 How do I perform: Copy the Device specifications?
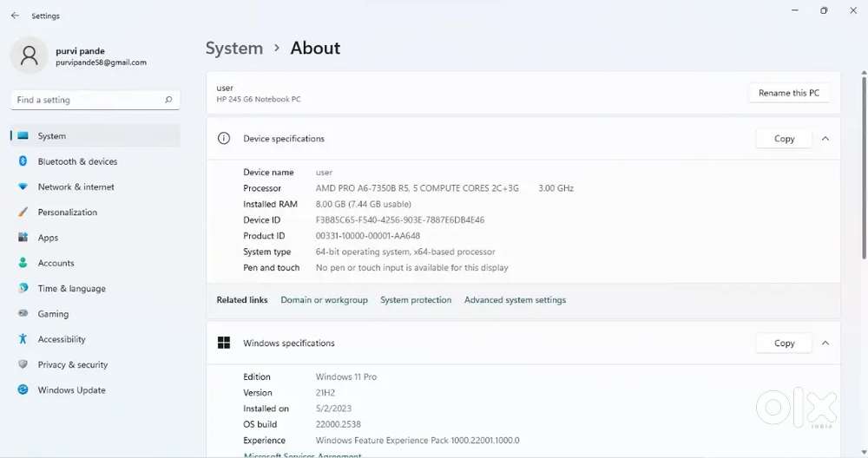click(x=784, y=139)
